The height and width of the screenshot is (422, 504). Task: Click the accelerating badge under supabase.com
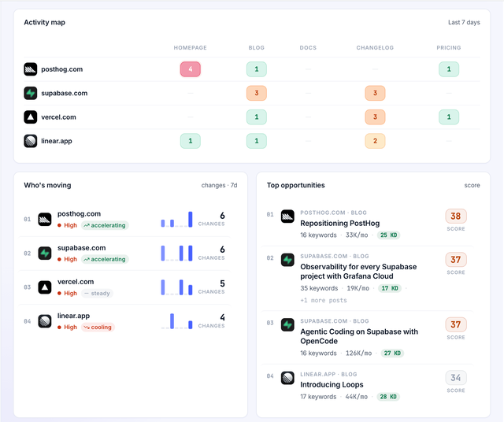pyautogui.click(x=105, y=259)
